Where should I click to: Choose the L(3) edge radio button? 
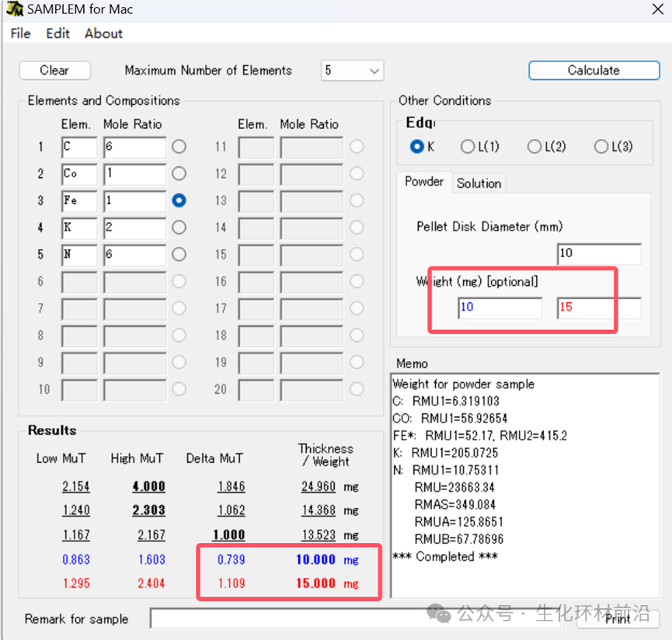[x=601, y=147]
